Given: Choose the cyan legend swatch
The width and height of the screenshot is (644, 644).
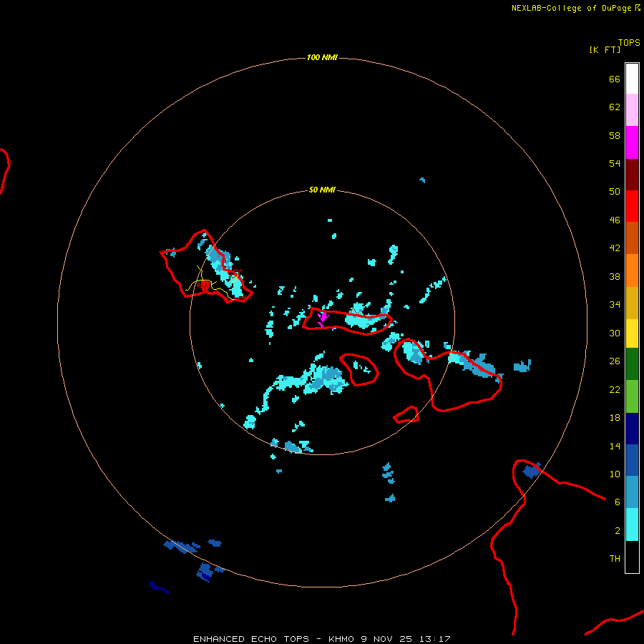Looking at the screenshot, I should 632,525.
